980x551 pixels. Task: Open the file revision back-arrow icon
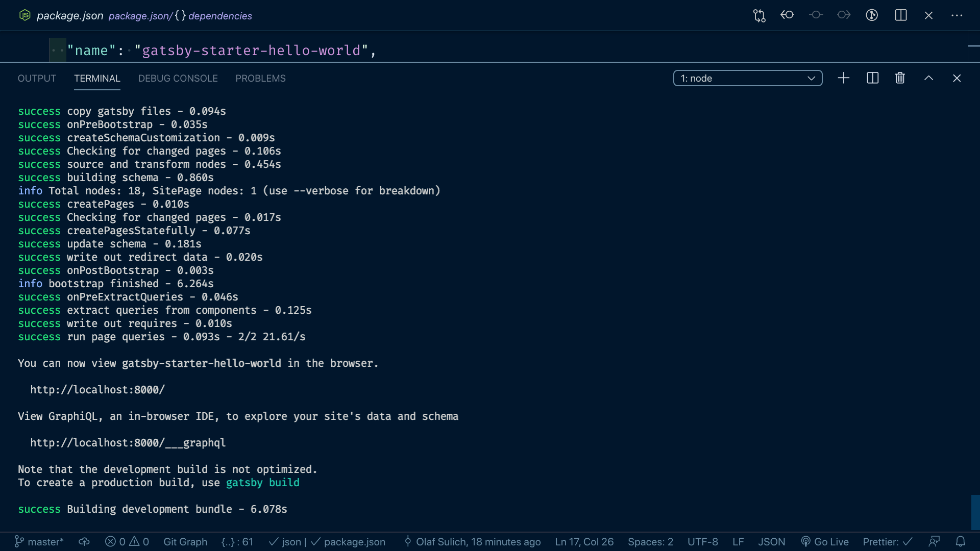click(x=787, y=15)
